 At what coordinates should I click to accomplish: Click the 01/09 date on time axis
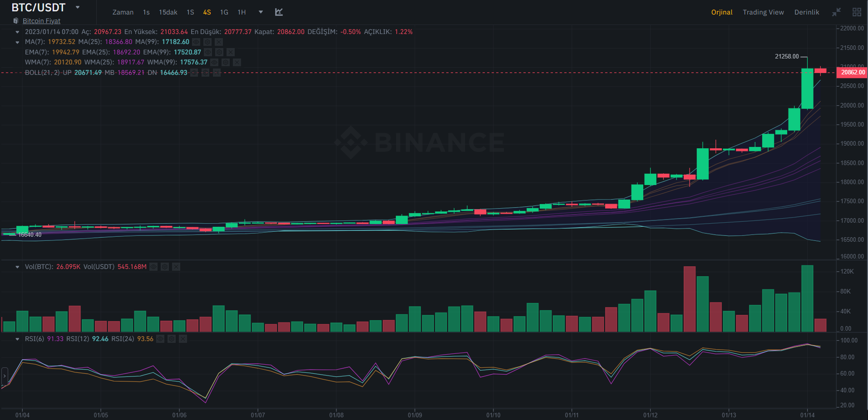point(415,415)
